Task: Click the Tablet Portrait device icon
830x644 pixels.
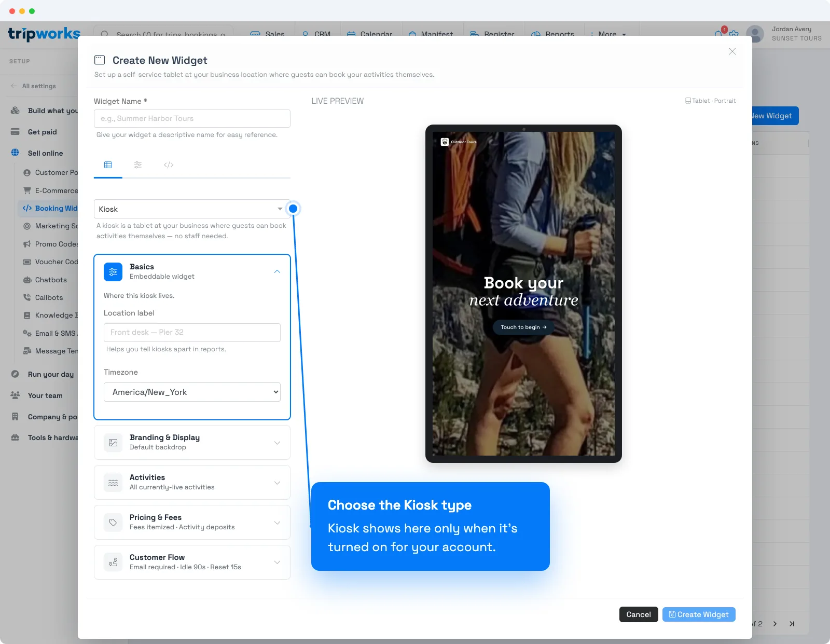Action: (688, 101)
